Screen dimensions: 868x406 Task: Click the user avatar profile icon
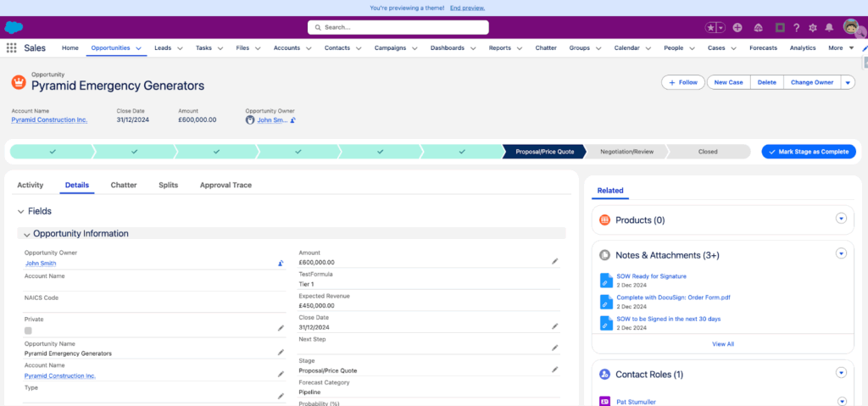851,27
